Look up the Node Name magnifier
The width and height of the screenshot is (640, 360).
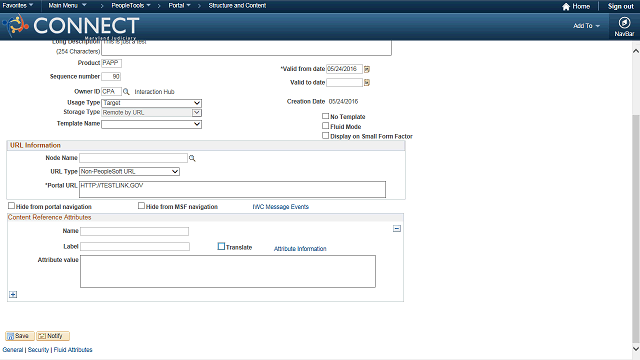[192, 158]
